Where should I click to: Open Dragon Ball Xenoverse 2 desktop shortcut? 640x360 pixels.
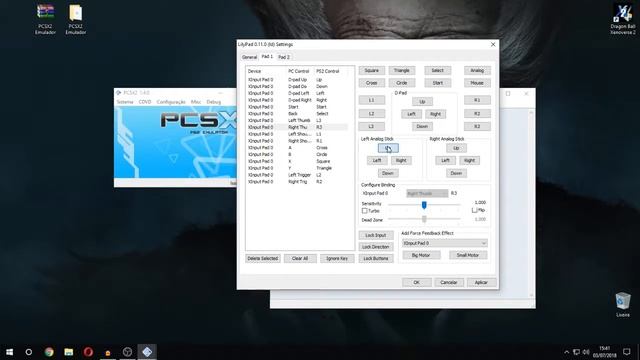[623, 19]
